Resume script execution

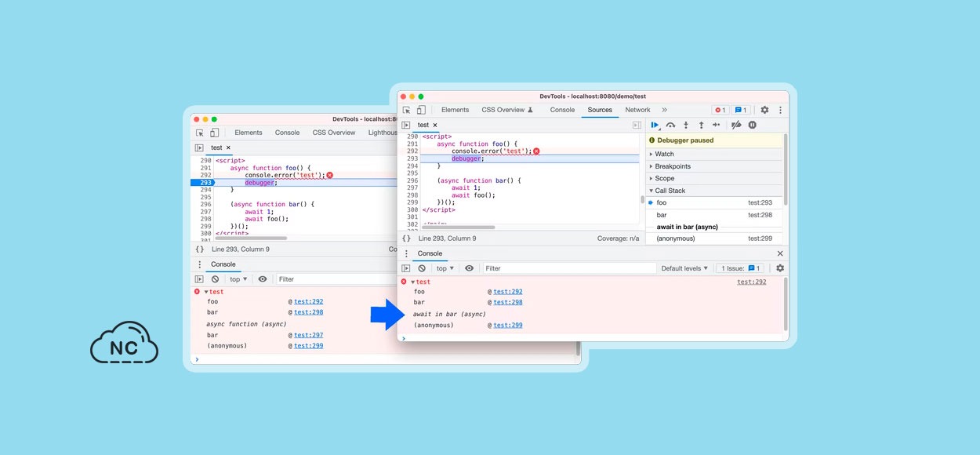click(655, 125)
